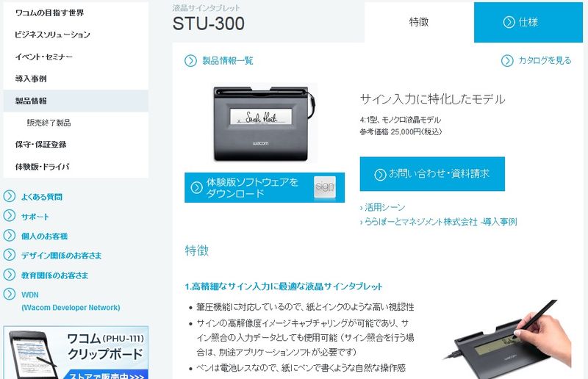Click circle arrow icon beside WDN
Image resolution: width=588 pixels, height=379 pixels.
pos(10,294)
